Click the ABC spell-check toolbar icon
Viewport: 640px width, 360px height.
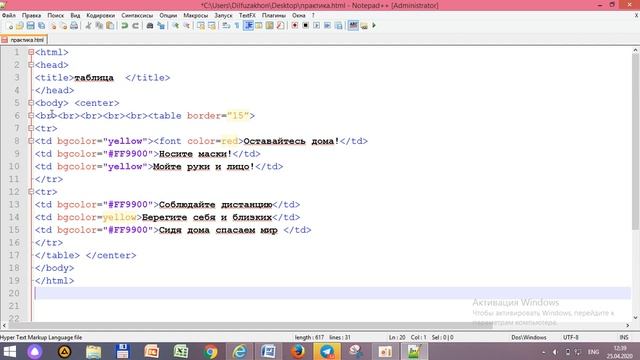[353, 26]
